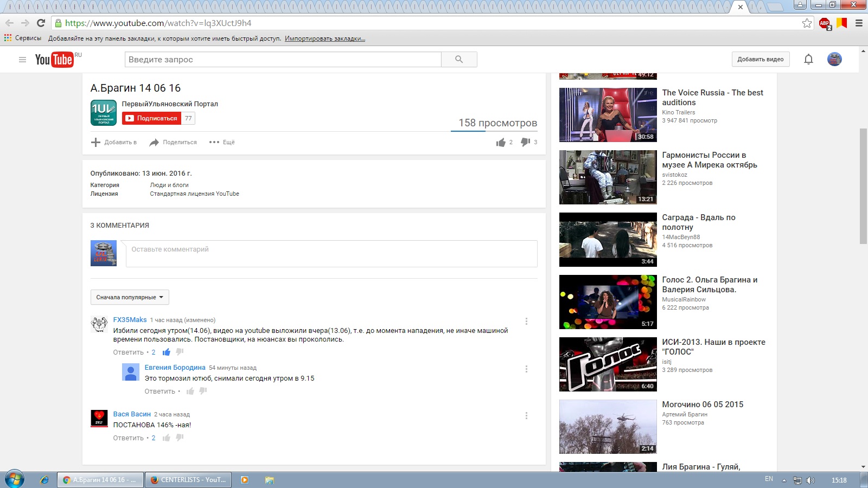Click the Добавить видео upload button
868x488 pixels.
pyautogui.click(x=761, y=59)
